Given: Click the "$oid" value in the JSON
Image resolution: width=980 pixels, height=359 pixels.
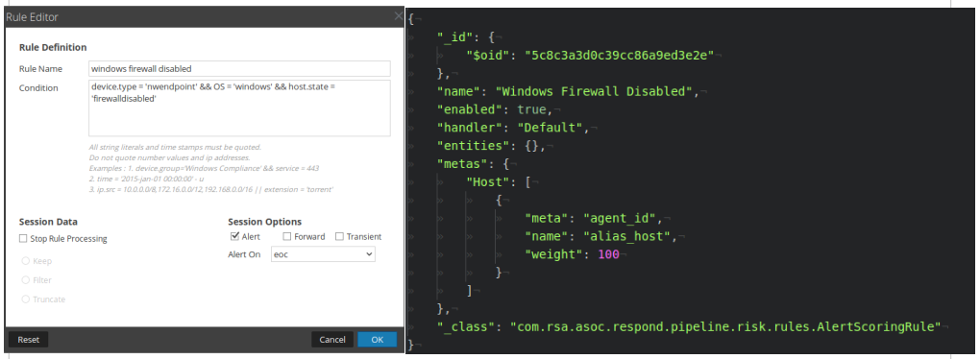Looking at the screenshot, I should (620, 55).
